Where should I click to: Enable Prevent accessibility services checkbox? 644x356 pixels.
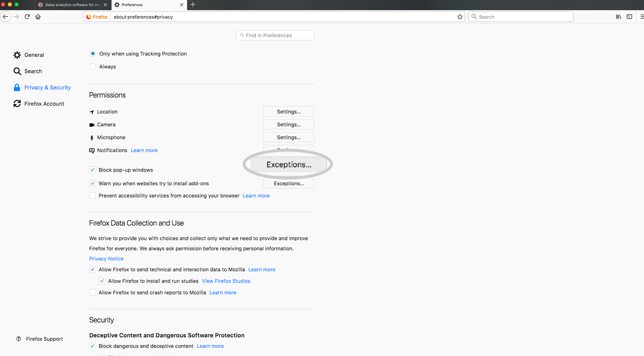click(93, 195)
